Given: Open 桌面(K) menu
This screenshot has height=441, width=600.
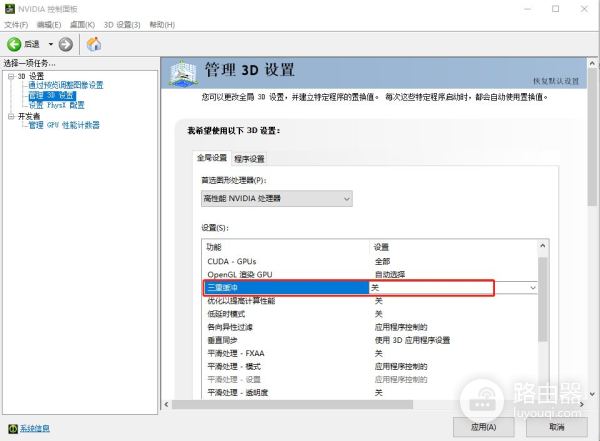Looking at the screenshot, I should click(82, 25).
